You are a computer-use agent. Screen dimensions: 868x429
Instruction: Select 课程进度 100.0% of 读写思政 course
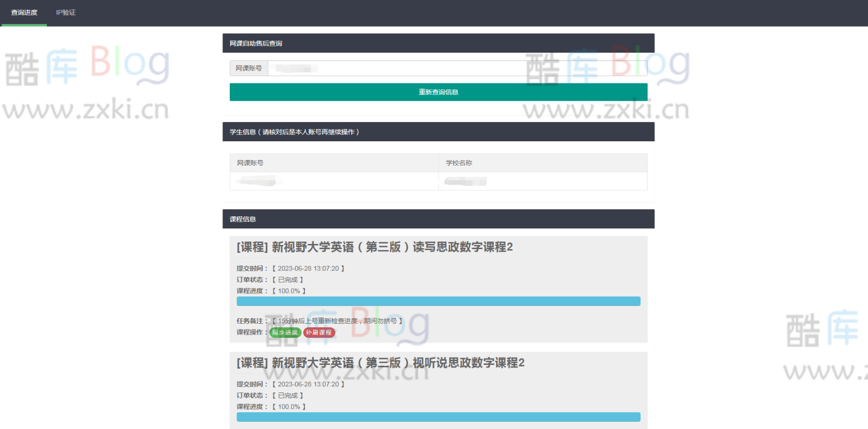tap(289, 291)
